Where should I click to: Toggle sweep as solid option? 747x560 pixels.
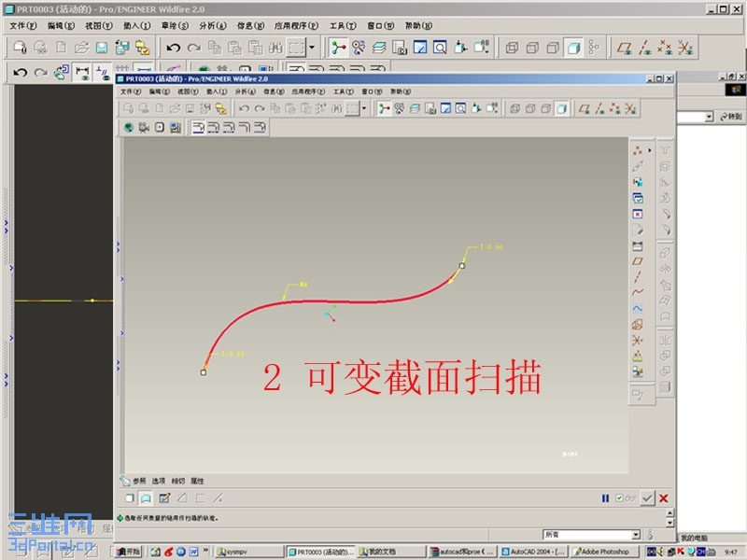129,498
